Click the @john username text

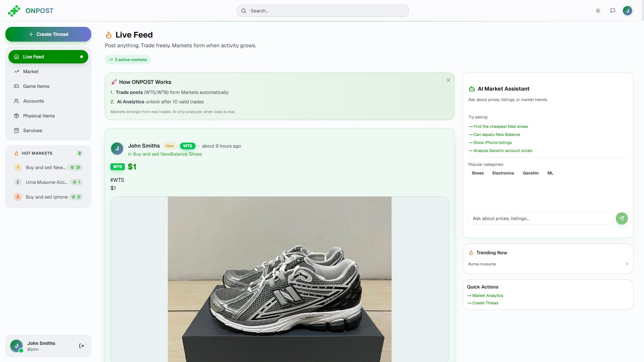33,349
